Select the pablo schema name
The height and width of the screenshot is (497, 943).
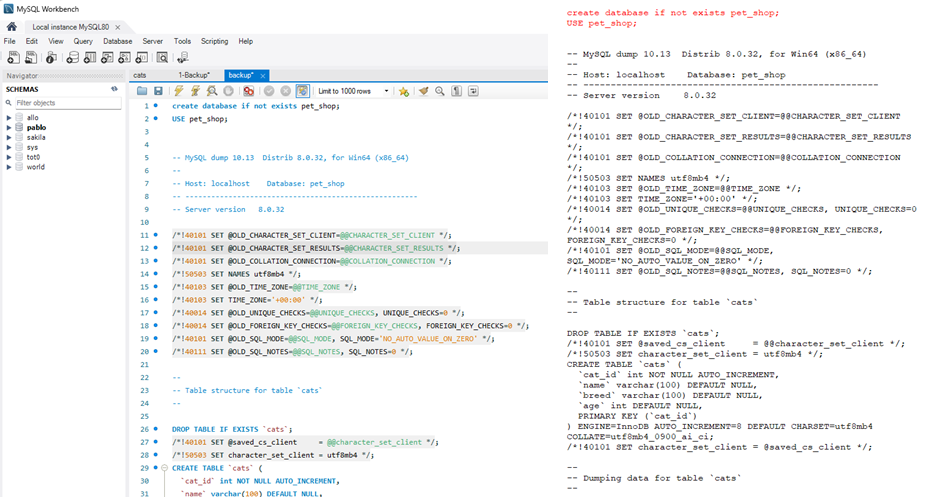pyautogui.click(x=36, y=128)
